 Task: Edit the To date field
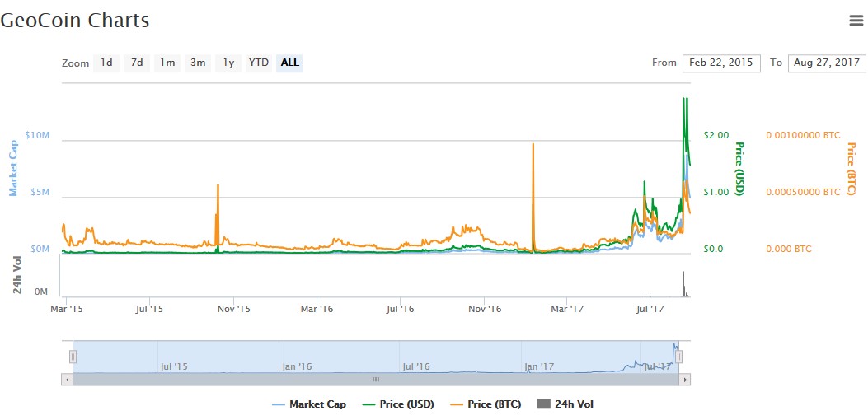(827, 63)
